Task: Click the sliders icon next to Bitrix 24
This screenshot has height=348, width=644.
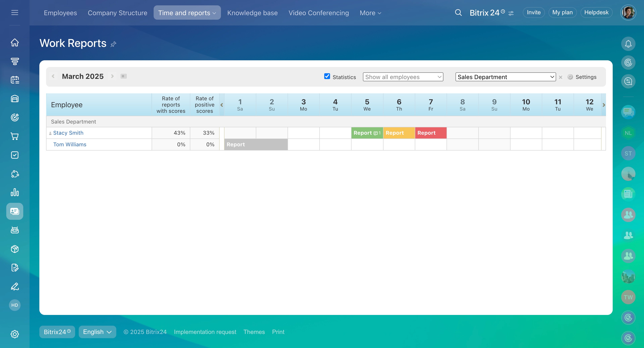Action: coord(511,13)
